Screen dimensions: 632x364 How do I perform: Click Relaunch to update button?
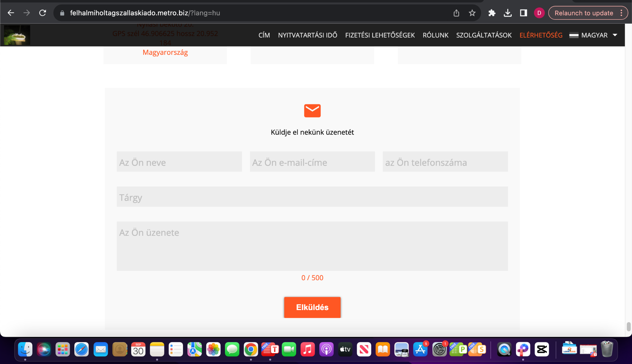pyautogui.click(x=584, y=13)
